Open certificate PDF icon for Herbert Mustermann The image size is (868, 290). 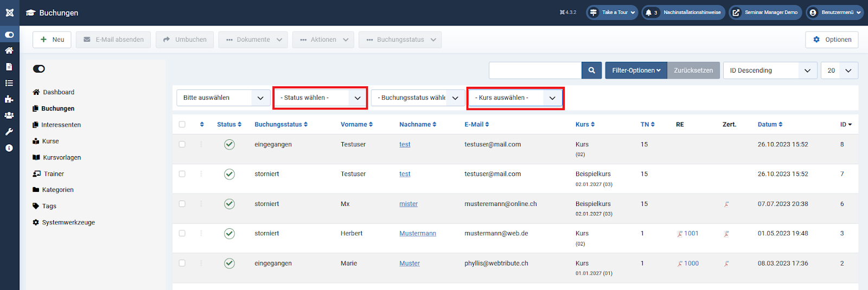726,234
